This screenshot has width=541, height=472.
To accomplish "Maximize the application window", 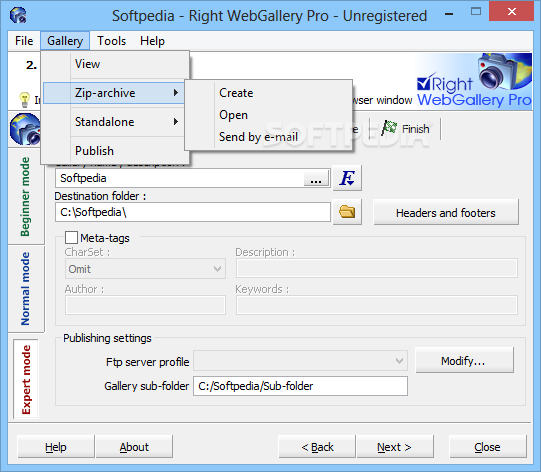I will pyautogui.click(x=476, y=12).
